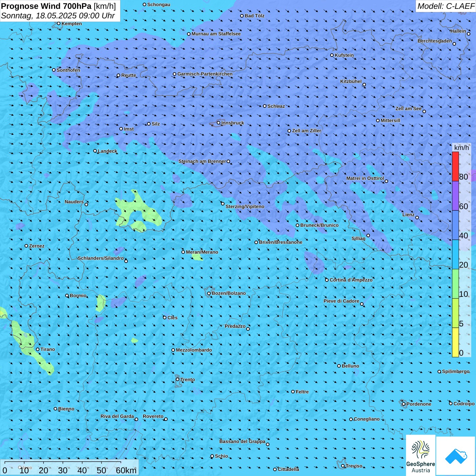Select the red 80+ km/h legend color
The height and width of the screenshot is (476, 476).
[455, 166]
